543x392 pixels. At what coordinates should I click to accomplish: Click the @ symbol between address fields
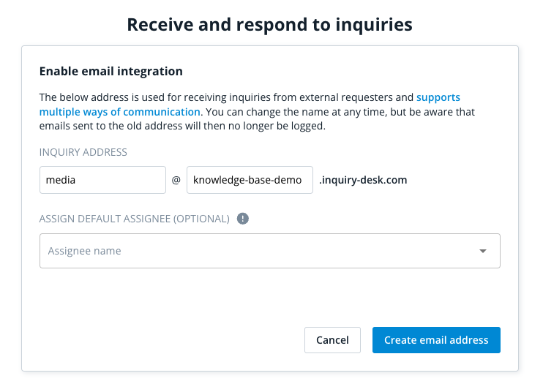(176, 180)
